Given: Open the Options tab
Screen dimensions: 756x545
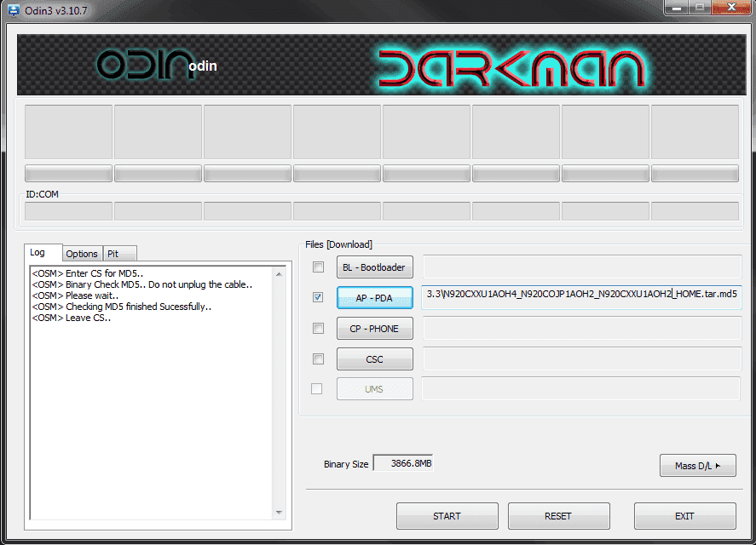Looking at the screenshot, I should (82, 254).
